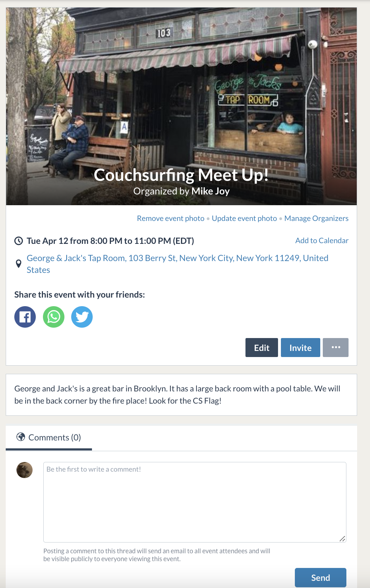Click the location pin icon
Image resolution: width=370 pixels, height=588 pixels.
[19, 264]
